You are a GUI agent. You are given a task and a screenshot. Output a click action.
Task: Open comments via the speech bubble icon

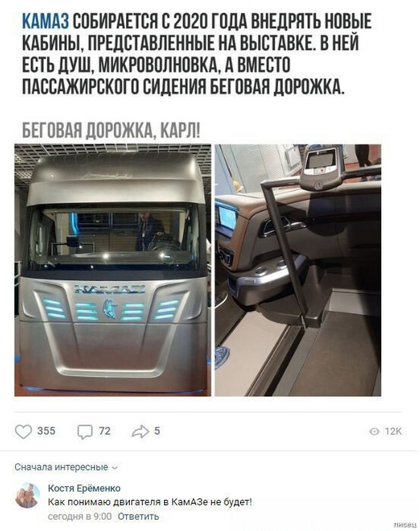coord(85,432)
